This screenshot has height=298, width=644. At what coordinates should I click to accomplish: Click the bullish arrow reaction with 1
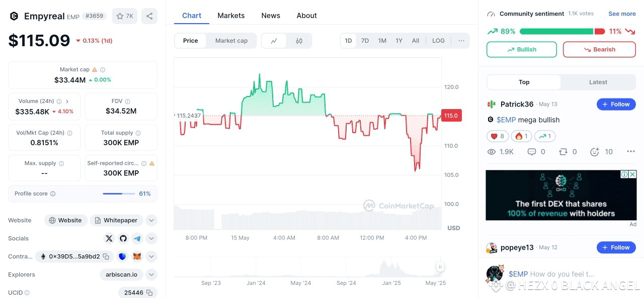[545, 136]
